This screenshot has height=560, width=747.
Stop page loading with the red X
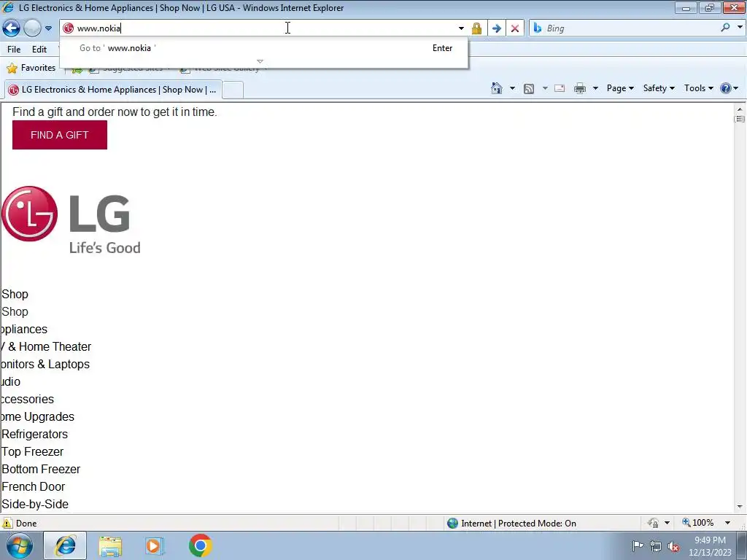515,28
